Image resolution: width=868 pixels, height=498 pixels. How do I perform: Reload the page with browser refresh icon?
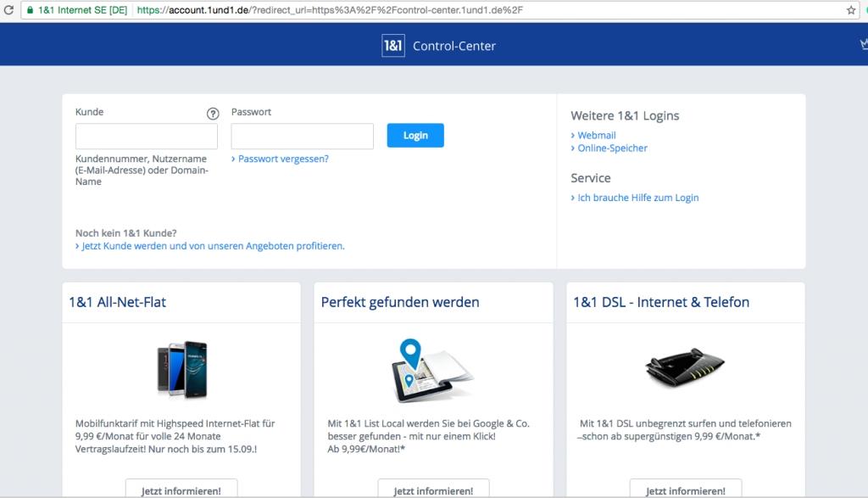click(8, 10)
